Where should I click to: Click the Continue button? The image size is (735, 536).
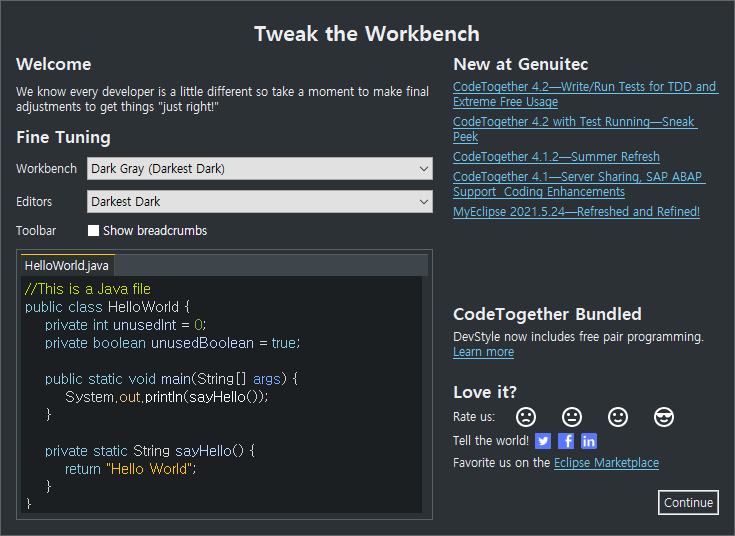coord(688,502)
